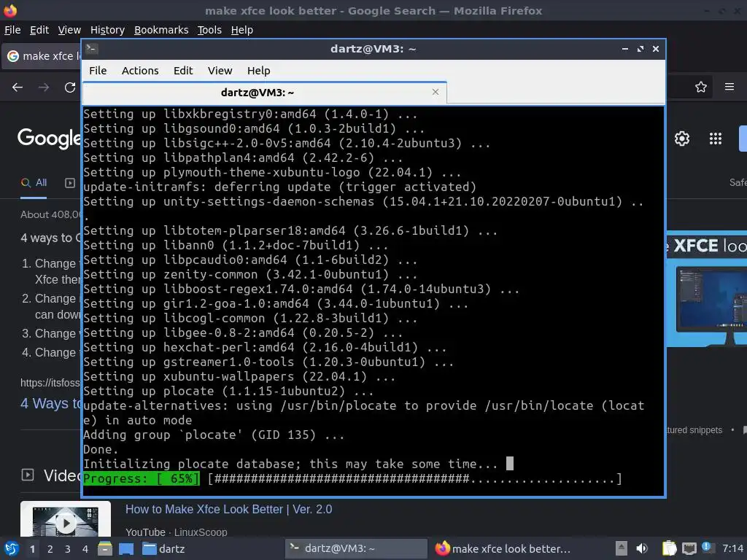
Task: Open Firefox File menu
Action: 12,30
